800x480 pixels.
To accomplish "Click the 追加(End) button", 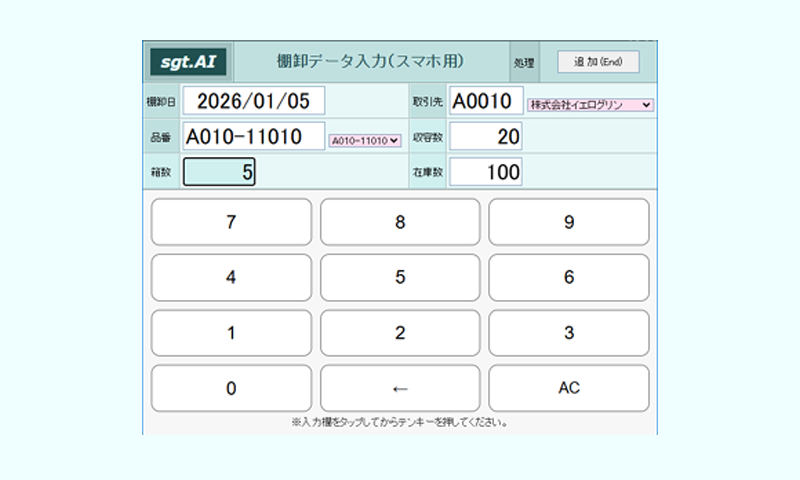I will pos(598,62).
